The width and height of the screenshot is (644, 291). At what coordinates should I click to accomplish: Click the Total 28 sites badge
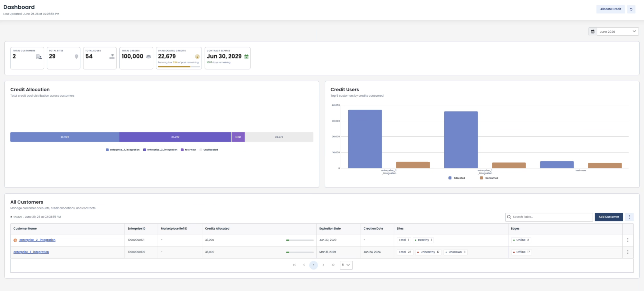point(405,252)
